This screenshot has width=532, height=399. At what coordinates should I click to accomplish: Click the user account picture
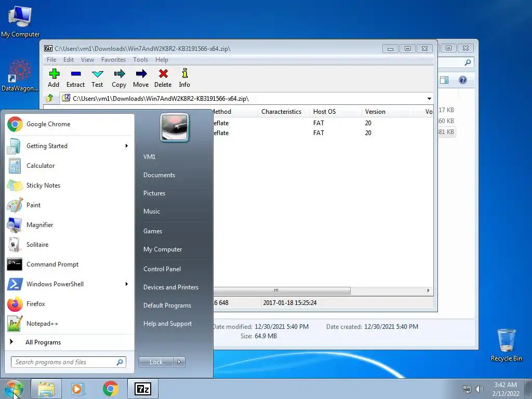point(175,127)
